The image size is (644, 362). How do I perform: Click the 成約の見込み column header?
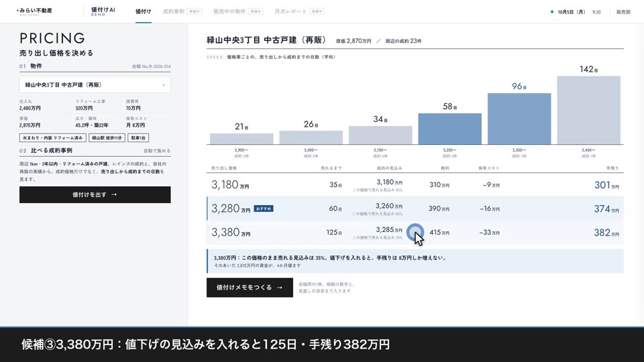[389, 168]
